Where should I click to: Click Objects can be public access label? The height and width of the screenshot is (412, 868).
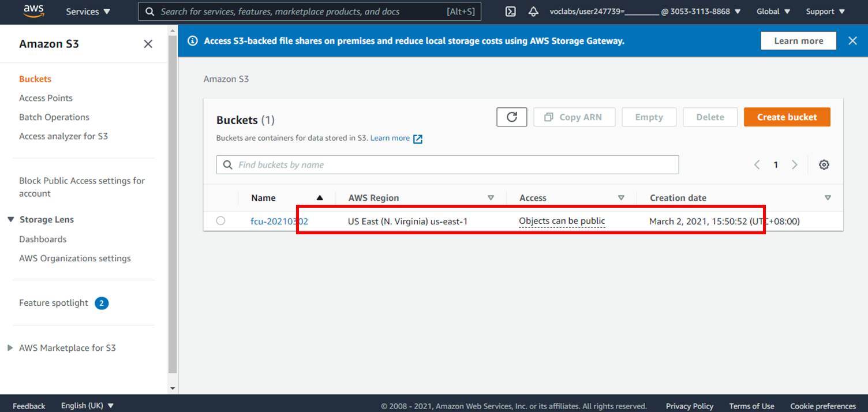click(562, 221)
